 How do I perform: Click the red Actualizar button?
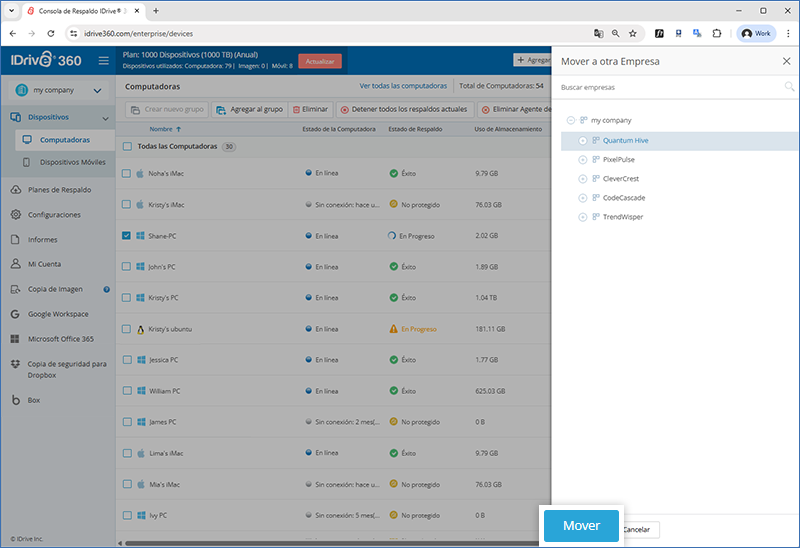point(320,61)
